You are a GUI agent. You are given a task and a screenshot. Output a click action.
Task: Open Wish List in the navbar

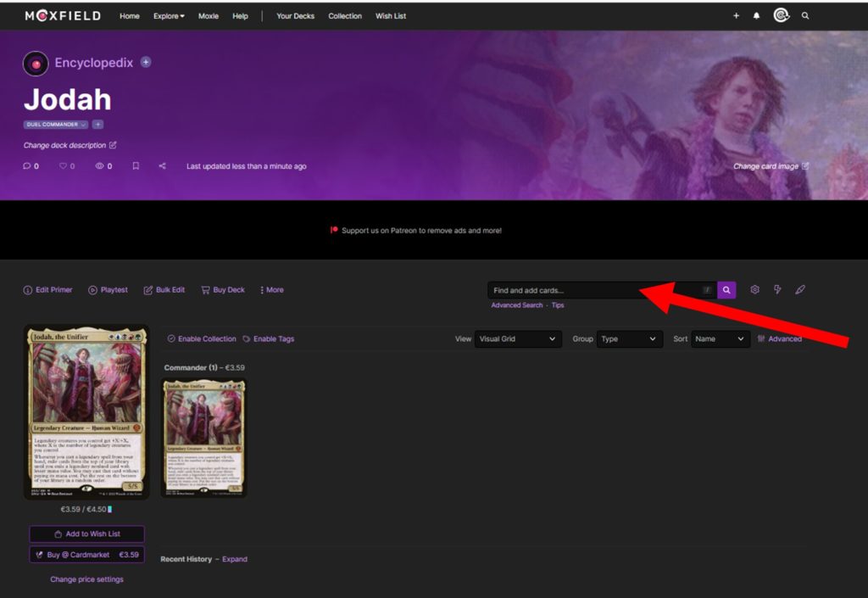tap(391, 16)
